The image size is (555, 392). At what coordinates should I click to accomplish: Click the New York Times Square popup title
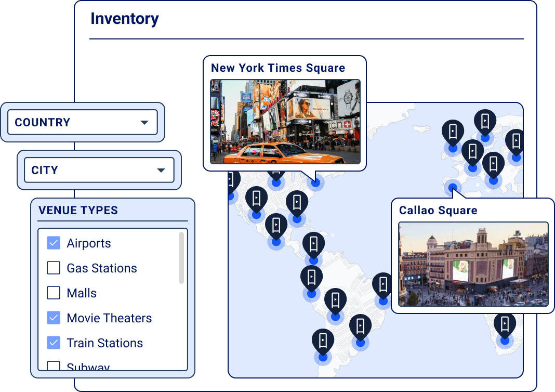[x=278, y=68]
